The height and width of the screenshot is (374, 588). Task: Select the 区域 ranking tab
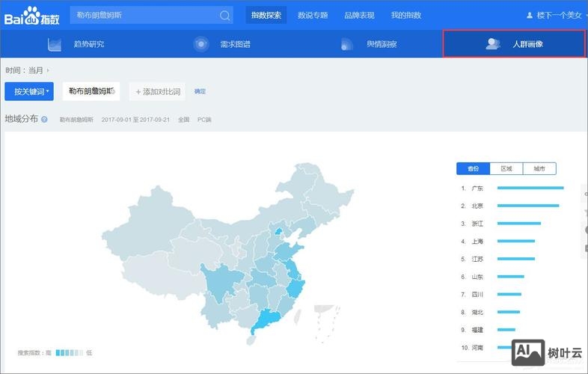[x=506, y=168]
